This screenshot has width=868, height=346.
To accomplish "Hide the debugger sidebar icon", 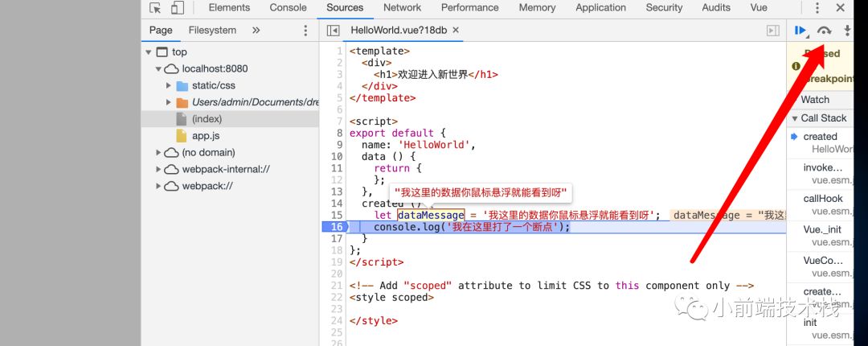I will click(x=773, y=31).
